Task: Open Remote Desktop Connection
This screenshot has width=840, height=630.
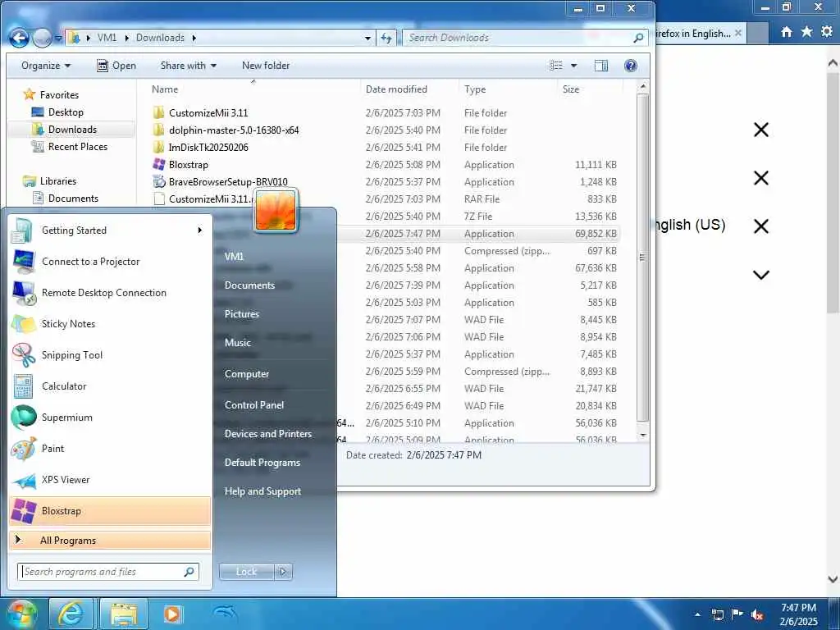Action: 110,293
